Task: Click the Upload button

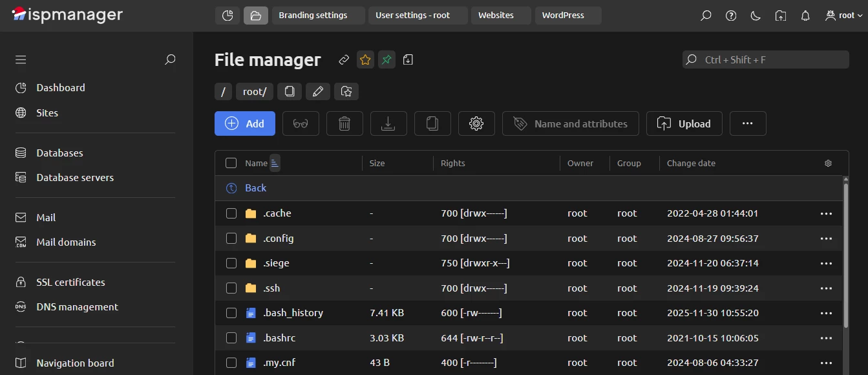Action: pyautogui.click(x=684, y=123)
